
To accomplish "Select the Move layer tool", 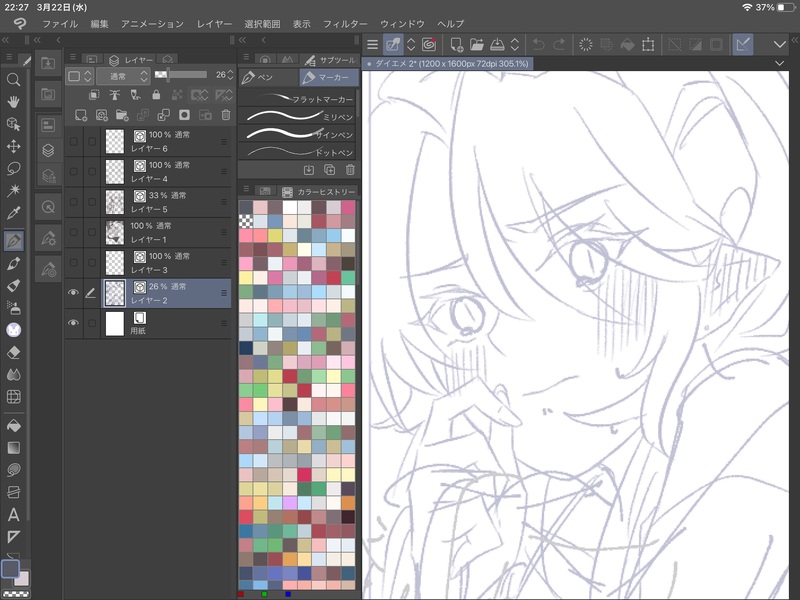I will click(14, 146).
